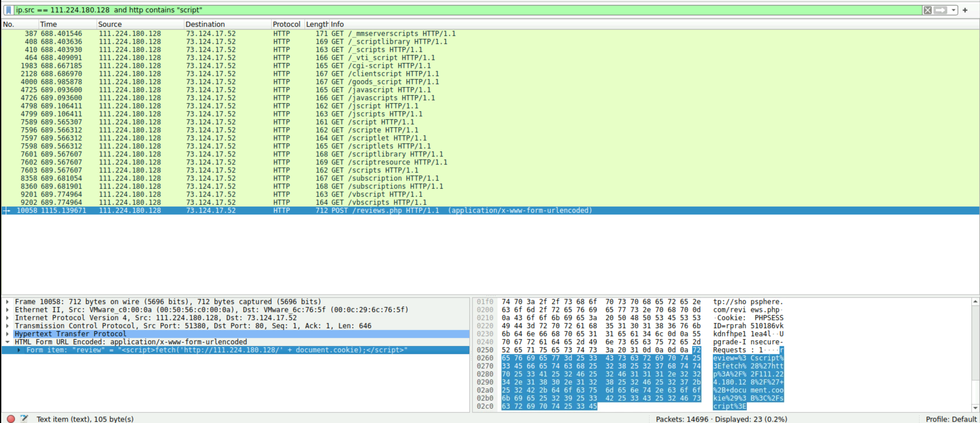Expand the Frame 10058 tree node
Screen dimensions: 980x423
point(7,302)
